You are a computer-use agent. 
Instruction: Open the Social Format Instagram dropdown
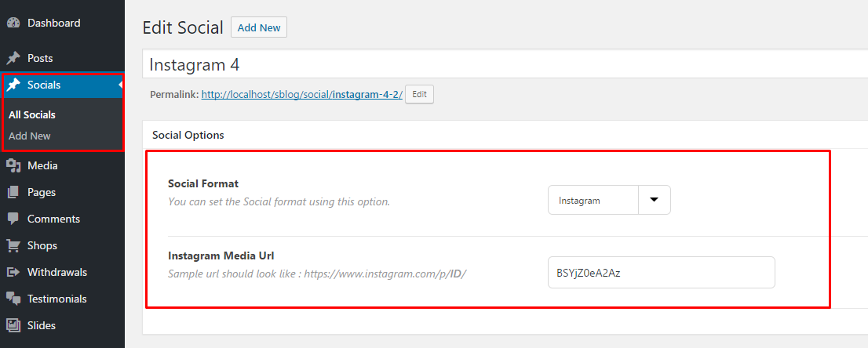click(609, 200)
